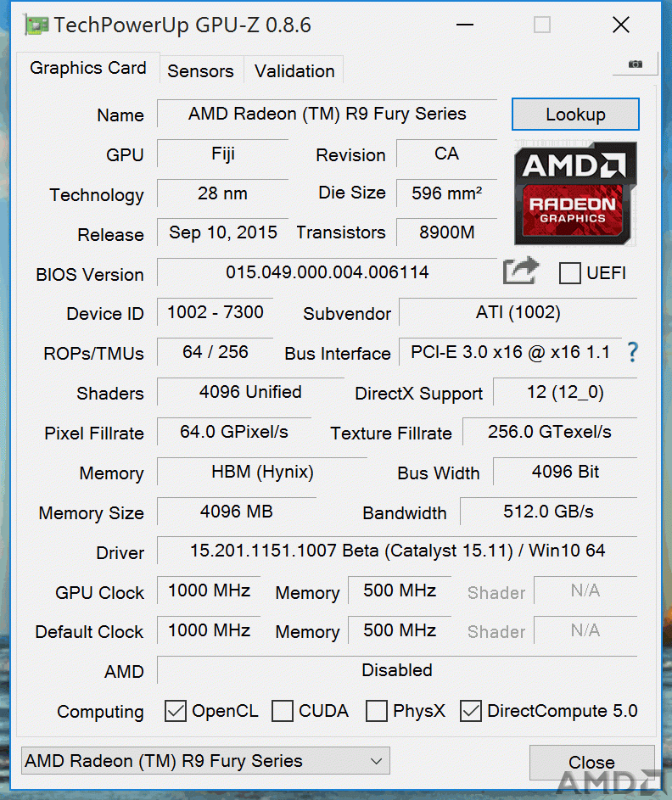This screenshot has width=672, height=800.
Task: Click the Technology value 28 nm
Action: pyautogui.click(x=223, y=193)
